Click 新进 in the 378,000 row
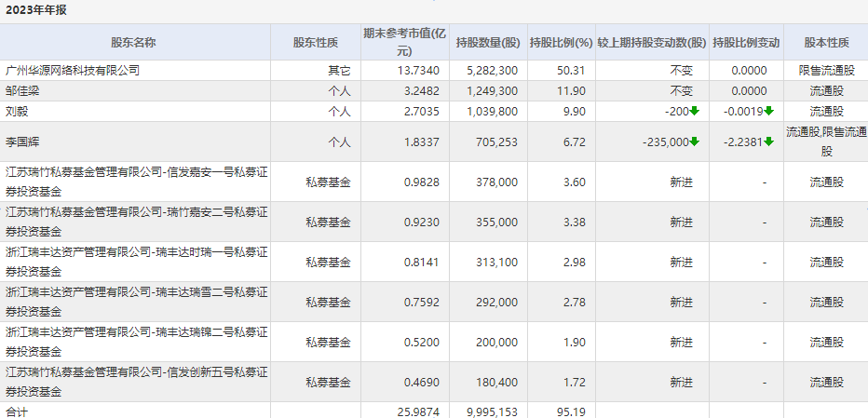 681,182
